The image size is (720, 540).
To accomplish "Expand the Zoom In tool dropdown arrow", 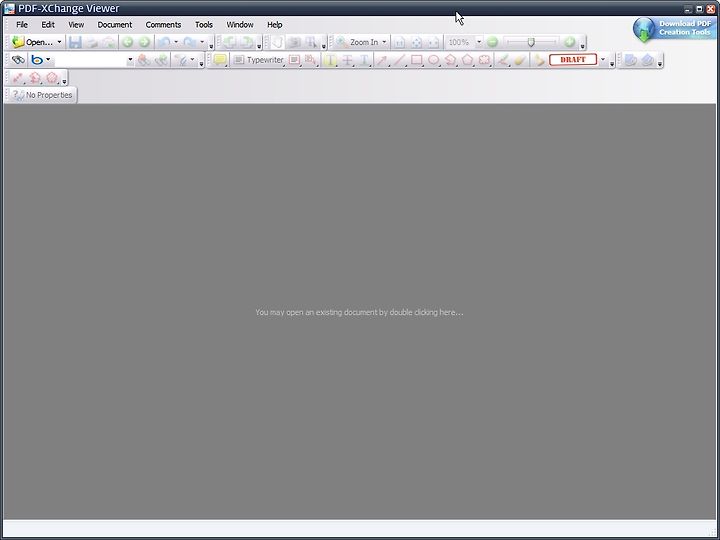I will (x=384, y=42).
